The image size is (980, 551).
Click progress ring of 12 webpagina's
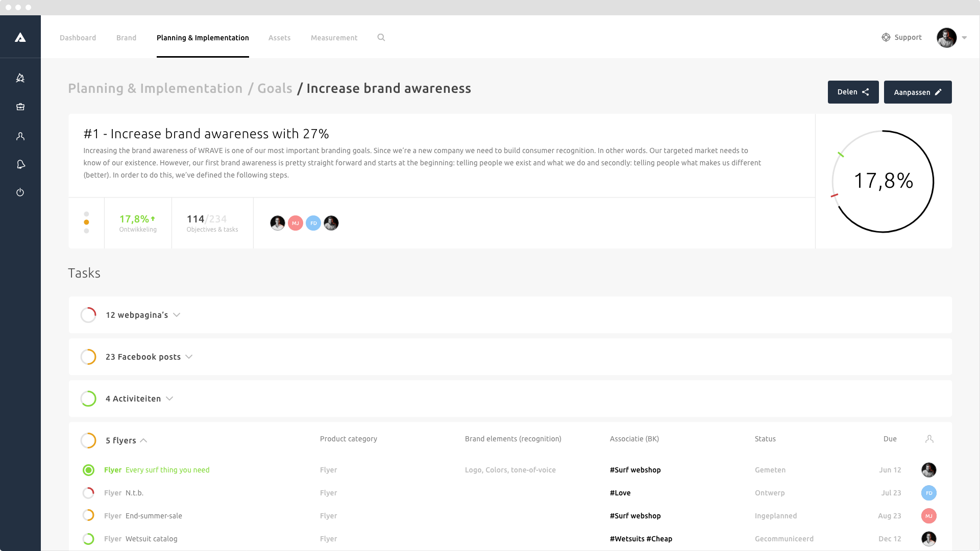[x=88, y=315]
